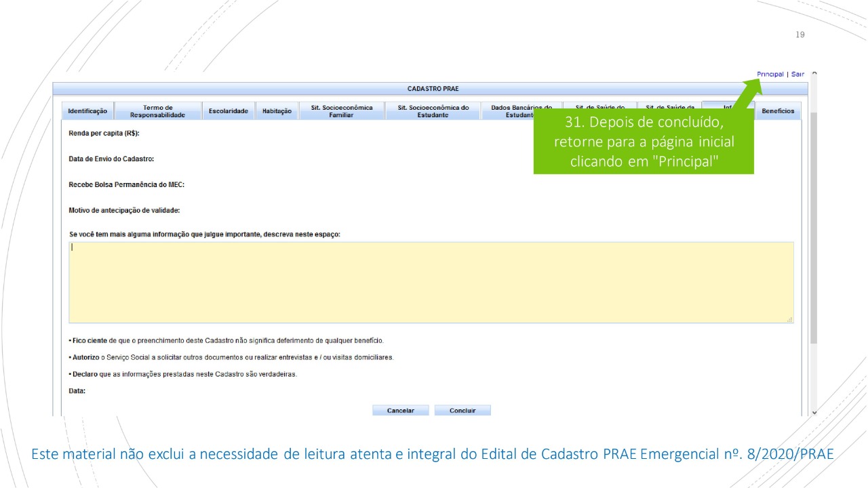Click the 'Declaro que as informações' line
Viewport: 868px width, 488px height.
183,374
